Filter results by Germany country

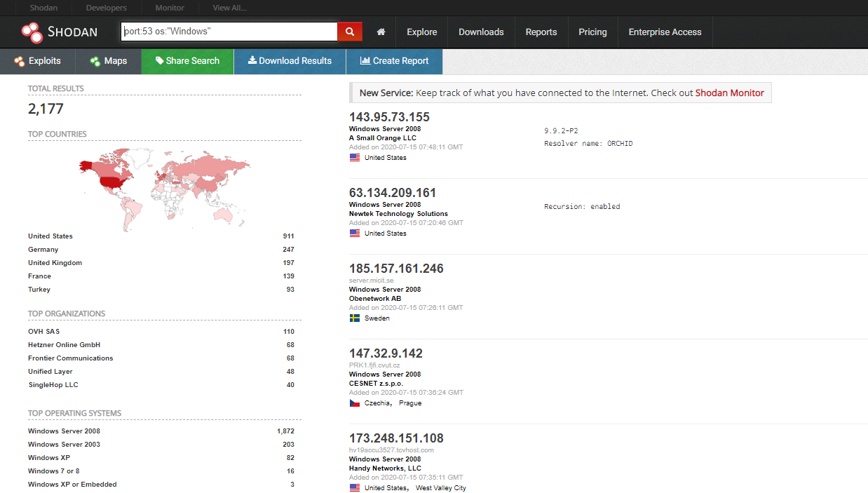[x=43, y=250]
